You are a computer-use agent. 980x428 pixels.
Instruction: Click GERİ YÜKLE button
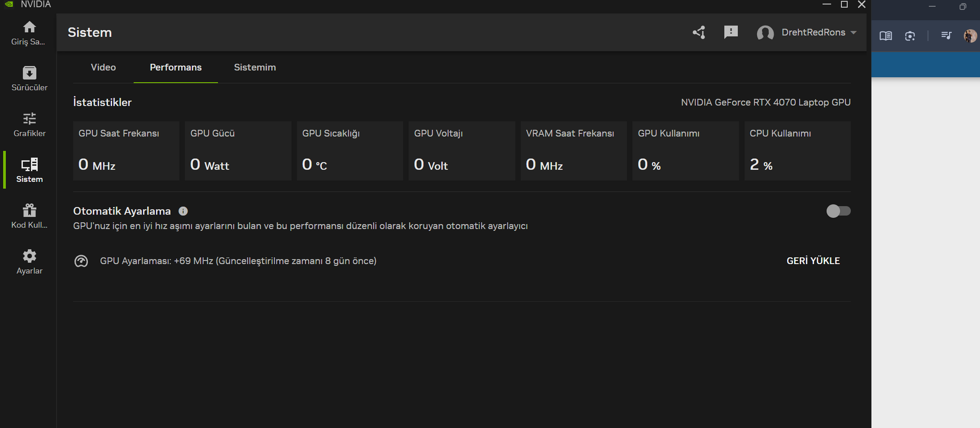(813, 261)
